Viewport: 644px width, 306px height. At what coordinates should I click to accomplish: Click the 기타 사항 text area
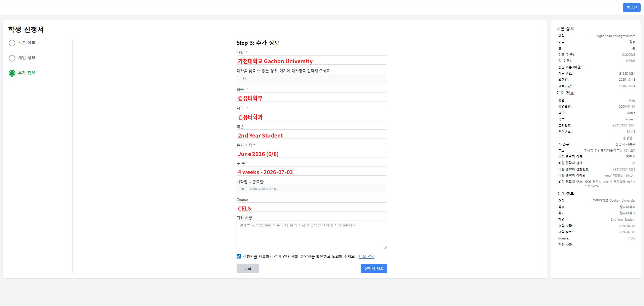pyautogui.click(x=312, y=235)
